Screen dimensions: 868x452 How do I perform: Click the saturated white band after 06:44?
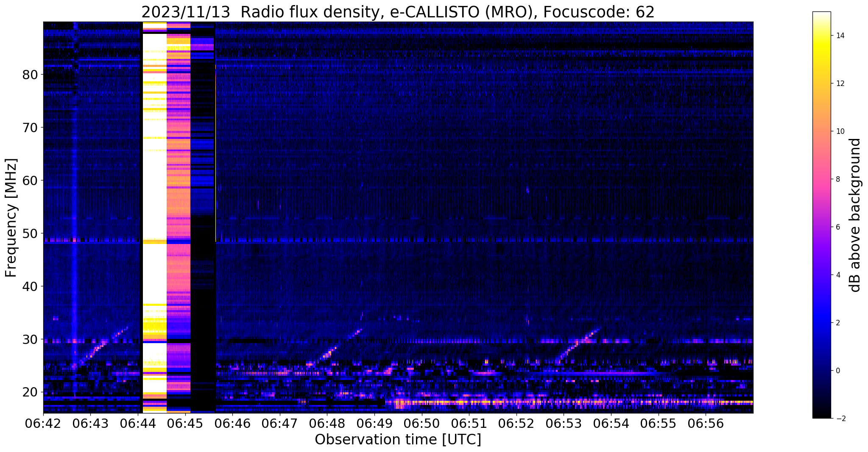(154, 217)
